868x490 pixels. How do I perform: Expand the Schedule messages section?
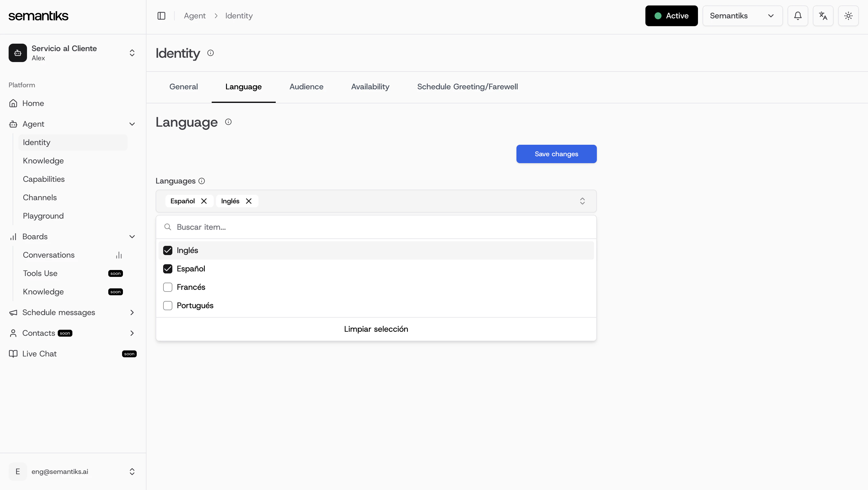132,312
